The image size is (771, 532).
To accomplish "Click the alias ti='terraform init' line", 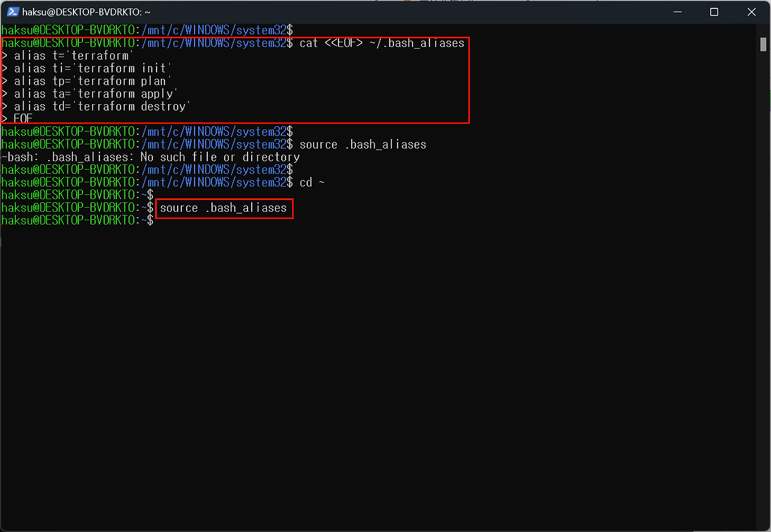I will click(x=93, y=69).
